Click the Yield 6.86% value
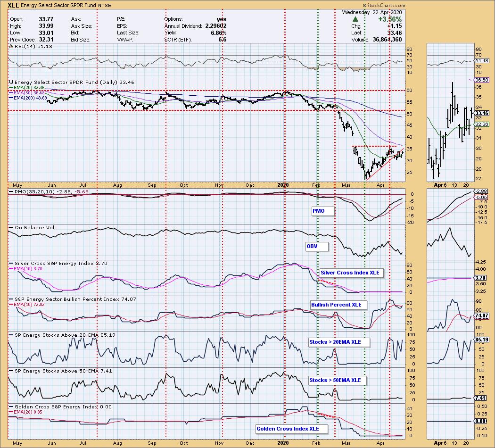The height and width of the screenshot is (448, 495). click(219, 33)
